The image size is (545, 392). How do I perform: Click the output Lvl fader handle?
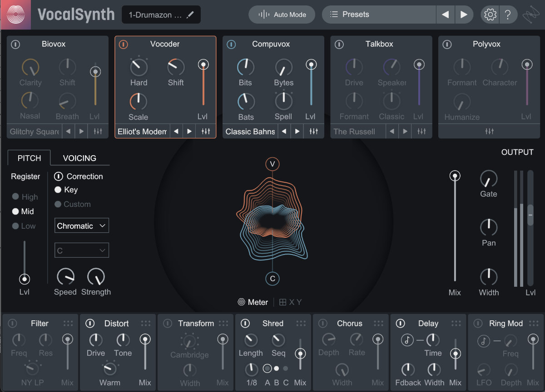[530, 215]
